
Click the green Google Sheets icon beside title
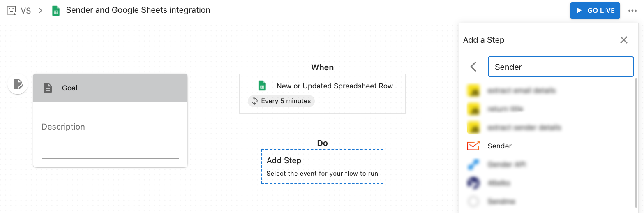pos(56,11)
